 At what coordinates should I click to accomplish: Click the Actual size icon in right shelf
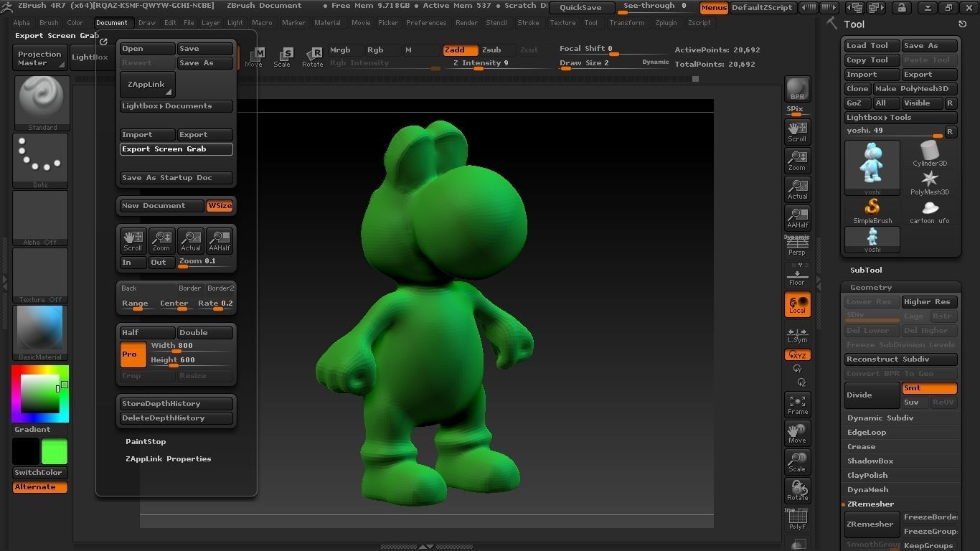tap(797, 189)
